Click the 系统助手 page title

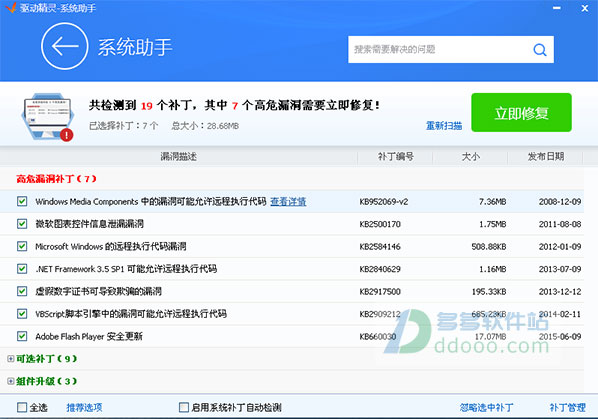pyautogui.click(x=135, y=47)
